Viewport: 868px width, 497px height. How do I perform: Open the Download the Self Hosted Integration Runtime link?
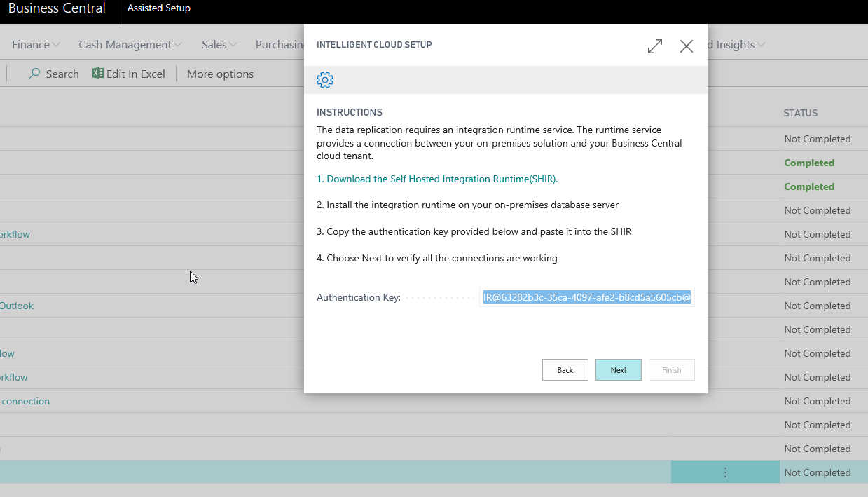click(437, 179)
